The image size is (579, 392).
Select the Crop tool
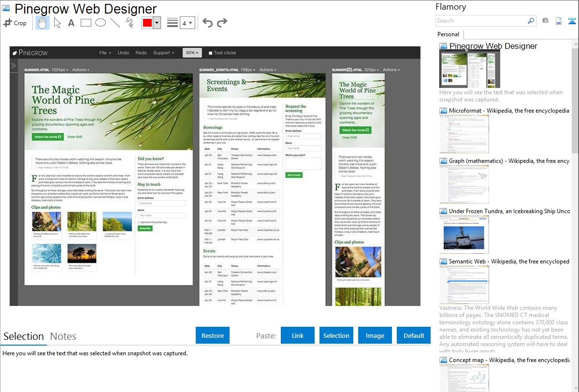tap(15, 23)
